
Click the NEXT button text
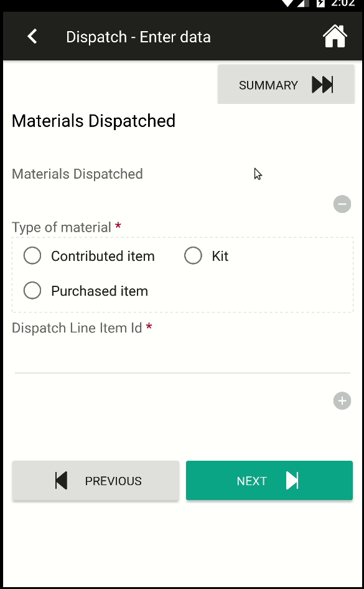point(252,481)
